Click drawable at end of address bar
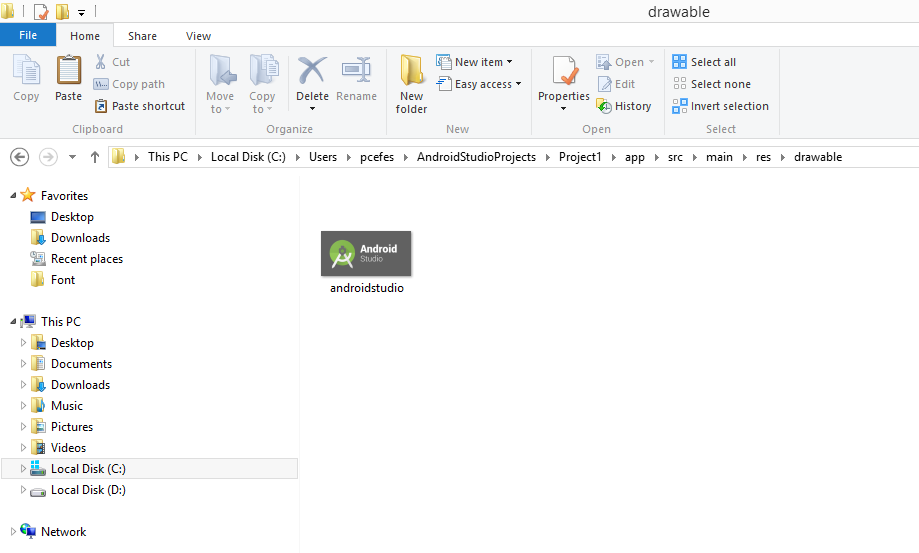 (x=818, y=157)
